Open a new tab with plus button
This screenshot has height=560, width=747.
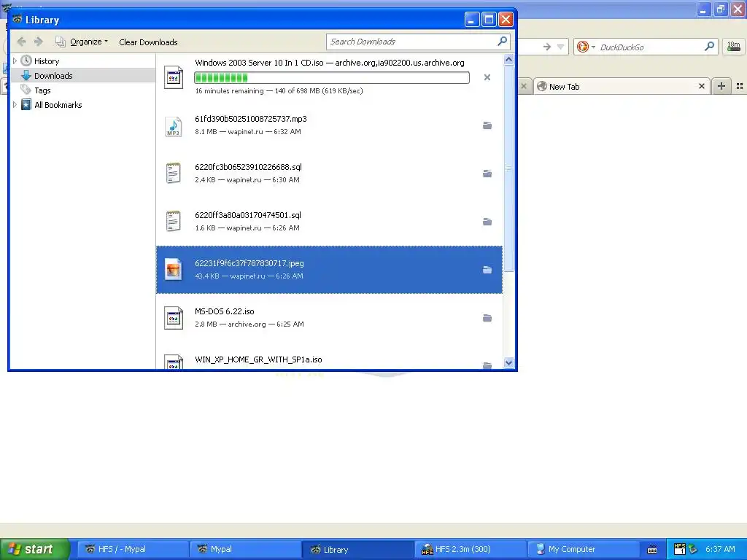click(x=721, y=86)
